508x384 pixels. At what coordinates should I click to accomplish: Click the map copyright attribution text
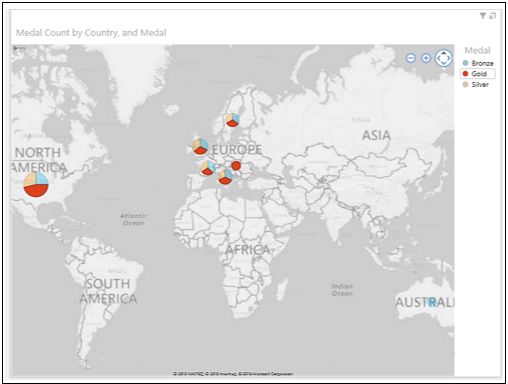pos(233,374)
